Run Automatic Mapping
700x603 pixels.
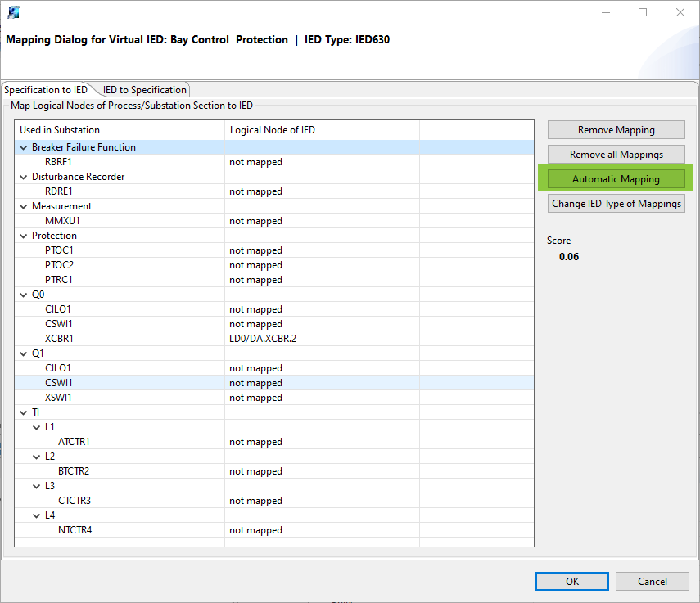point(616,179)
